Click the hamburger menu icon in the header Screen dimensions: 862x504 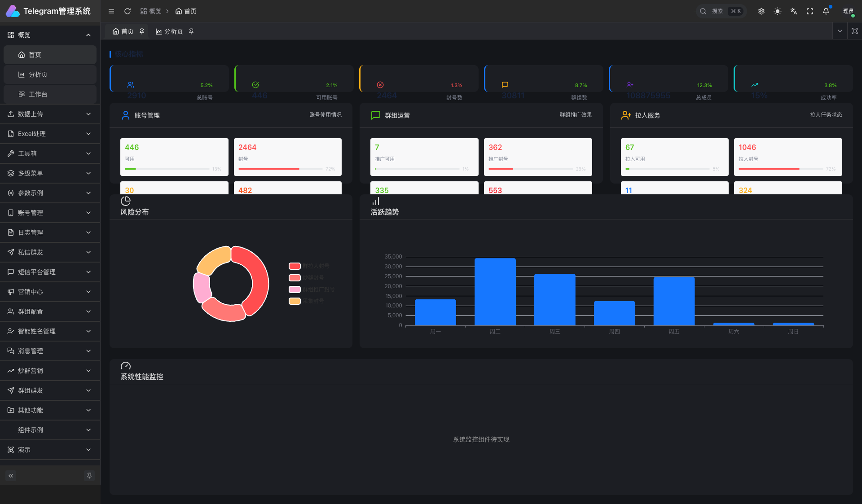111,11
